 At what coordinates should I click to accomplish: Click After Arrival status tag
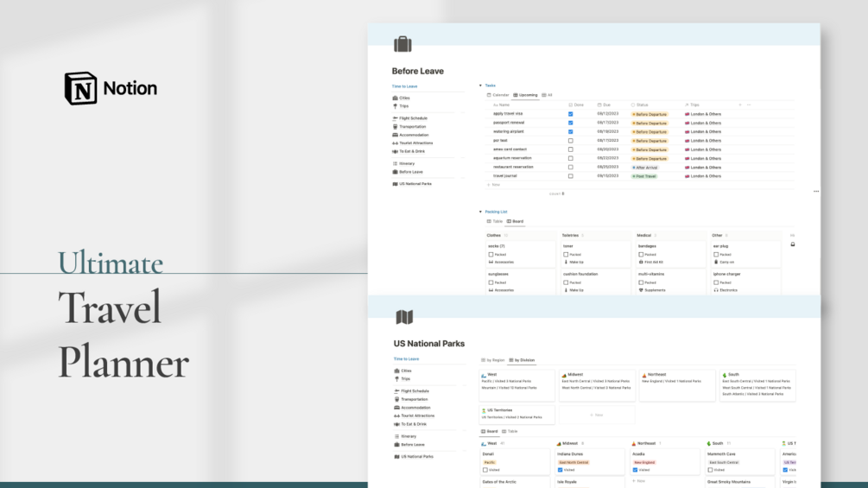tap(645, 167)
